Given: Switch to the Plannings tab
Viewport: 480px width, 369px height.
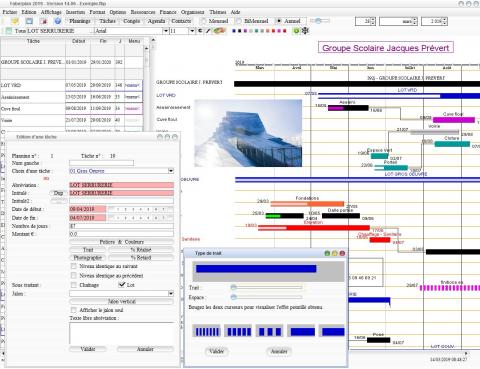Looking at the screenshot, I should point(80,21).
